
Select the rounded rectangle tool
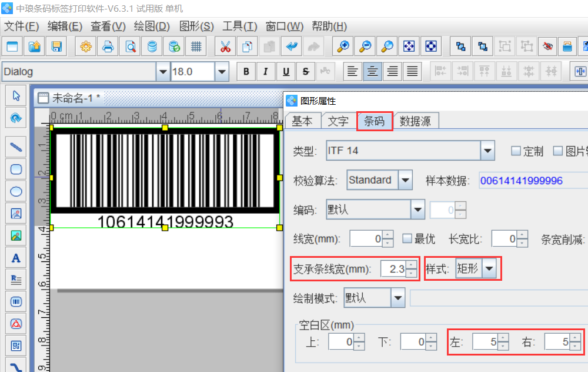pos(15,170)
